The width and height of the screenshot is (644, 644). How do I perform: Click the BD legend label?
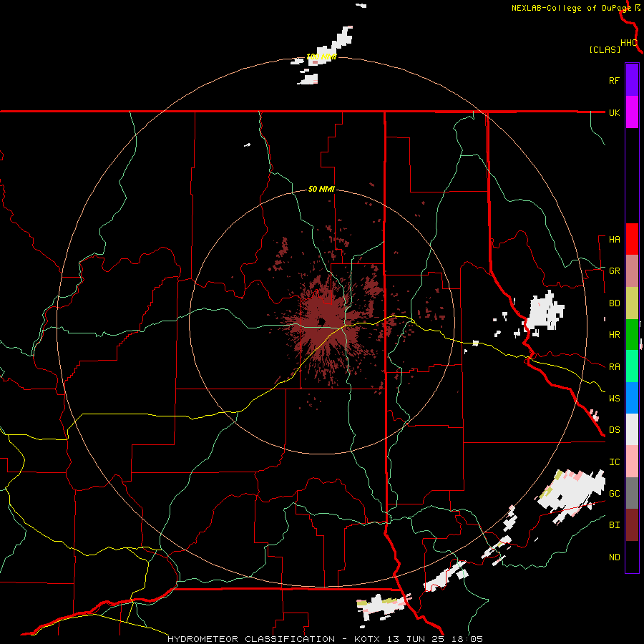614,303
